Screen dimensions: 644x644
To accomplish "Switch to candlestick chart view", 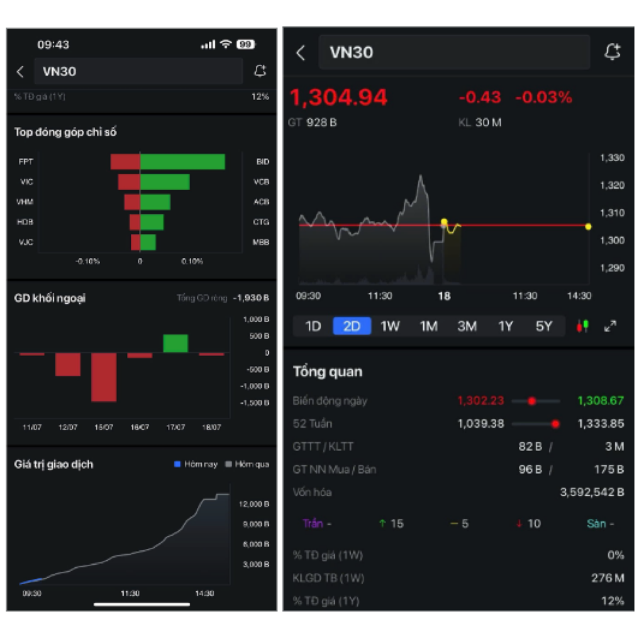I will [x=582, y=326].
